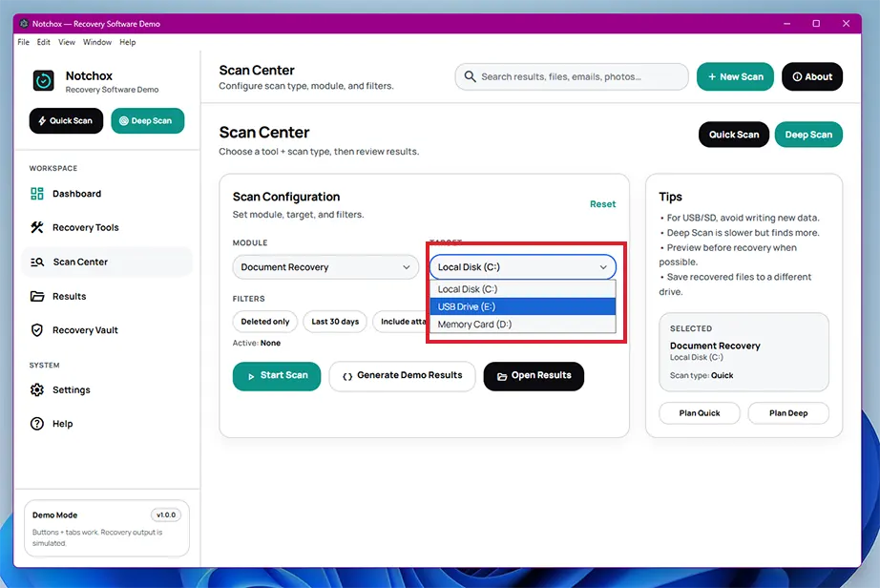
Task: Click the sidebar Deep Scan target button
Action: point(148,120)
